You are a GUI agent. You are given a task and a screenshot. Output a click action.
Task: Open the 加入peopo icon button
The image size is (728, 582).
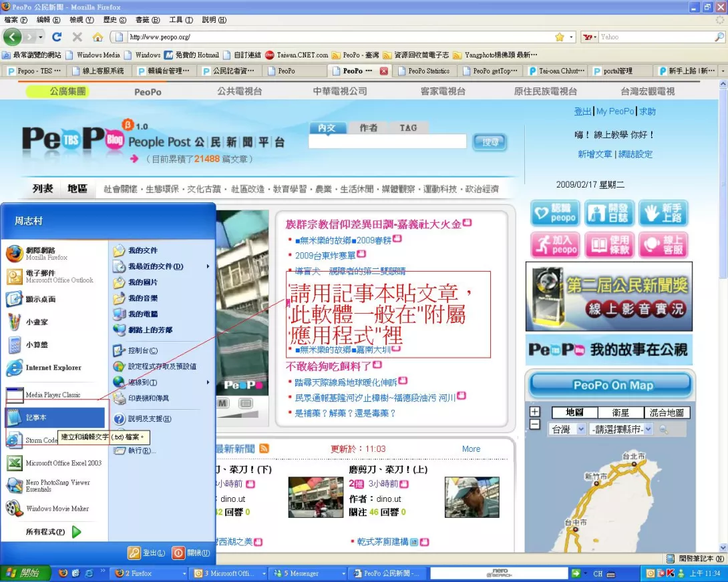point(555,244)
